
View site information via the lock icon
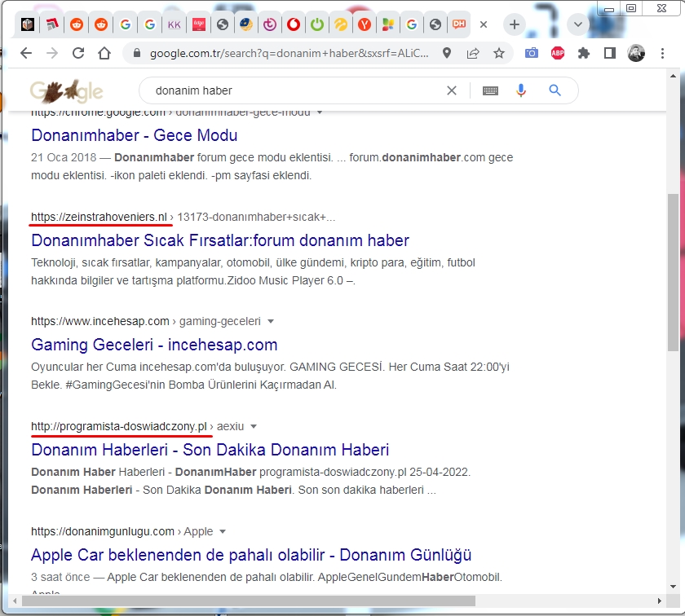137,53
